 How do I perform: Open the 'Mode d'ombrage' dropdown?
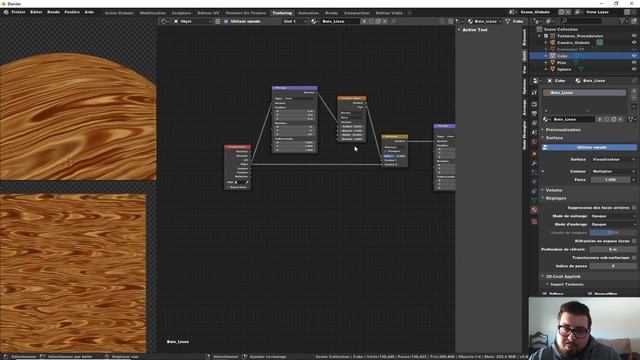point(613,224)
